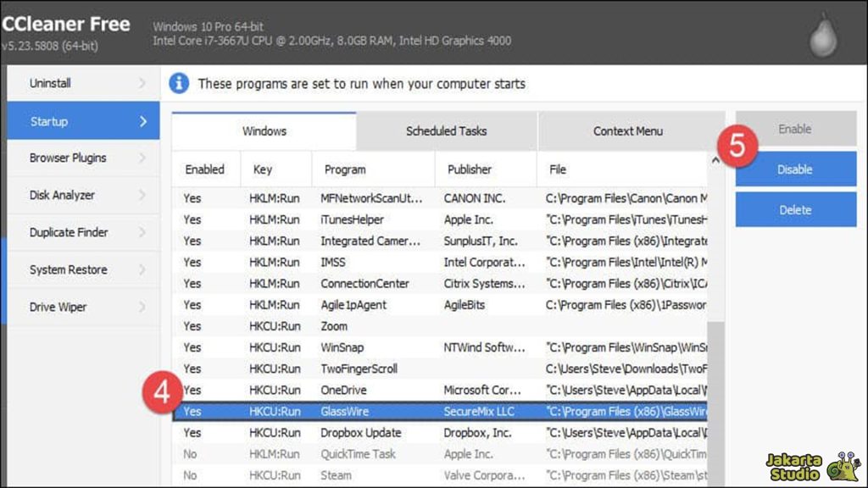The image size is (868, 488).
Task: Switch to Scheduled Tasks tab
Action: [446, 131]
